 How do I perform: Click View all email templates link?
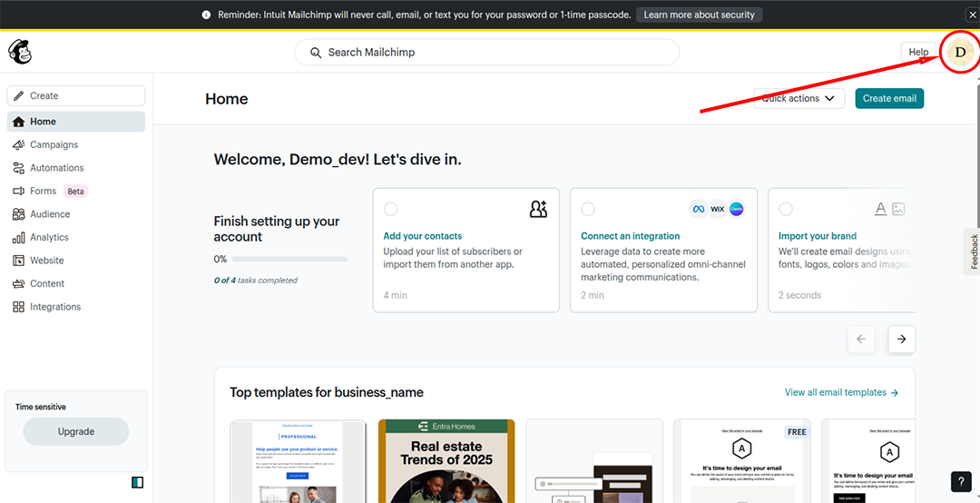coord(842,392)
